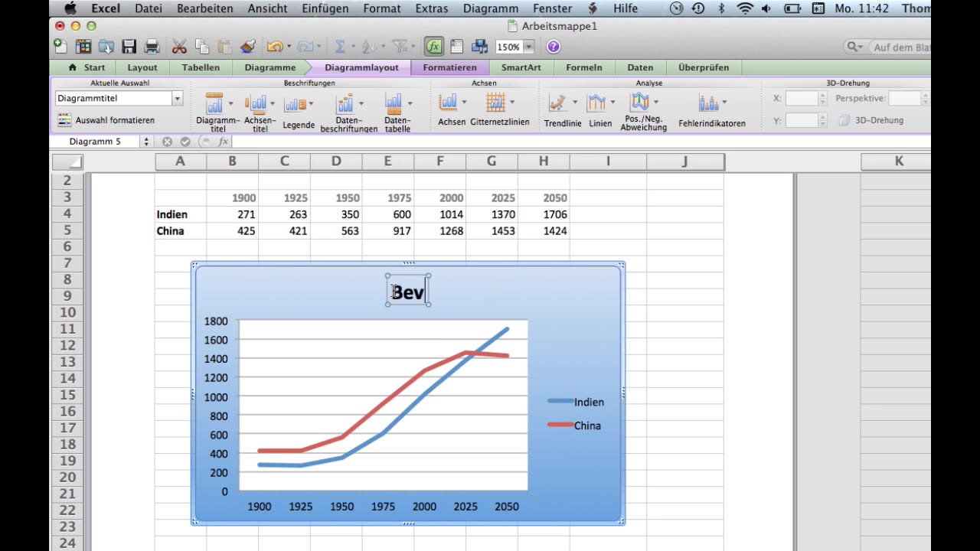
Task: Click the Open file folder icon
Action: coord(106,47)
